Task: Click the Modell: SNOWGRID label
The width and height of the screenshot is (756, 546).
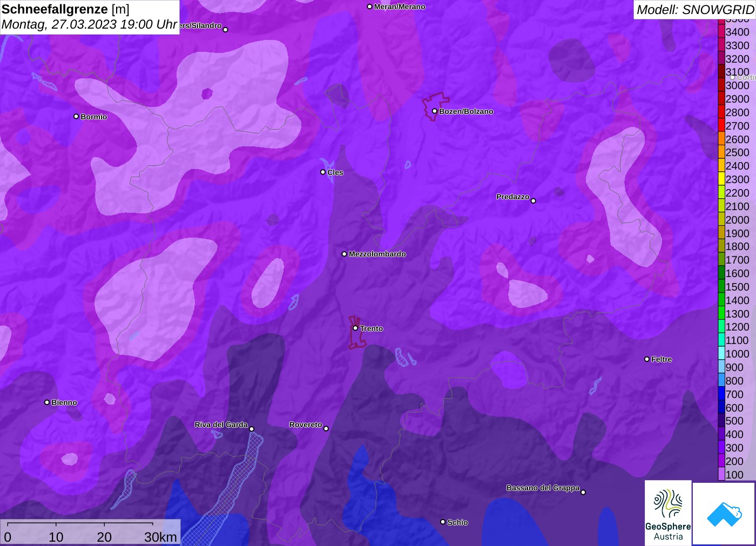Action: [695, 10]
